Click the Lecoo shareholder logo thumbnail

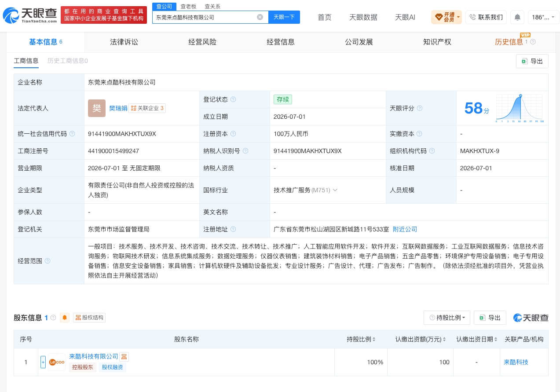(56, 362)
